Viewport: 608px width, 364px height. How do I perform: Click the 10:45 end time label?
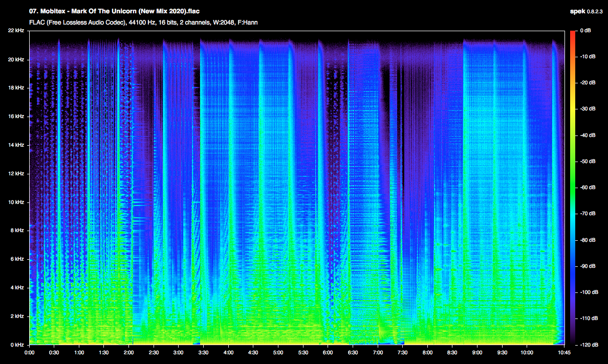pyautogui.click(x=564, y=352)
